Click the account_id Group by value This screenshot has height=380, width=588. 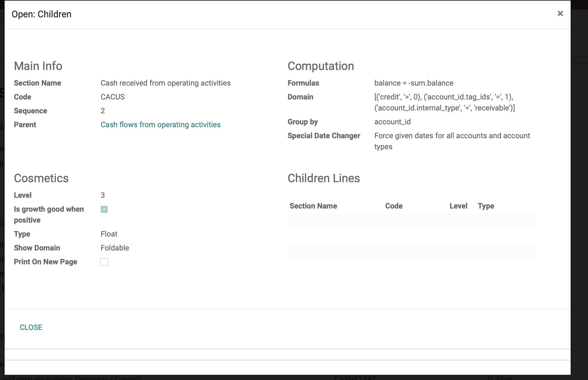click(x=393, y=122)
